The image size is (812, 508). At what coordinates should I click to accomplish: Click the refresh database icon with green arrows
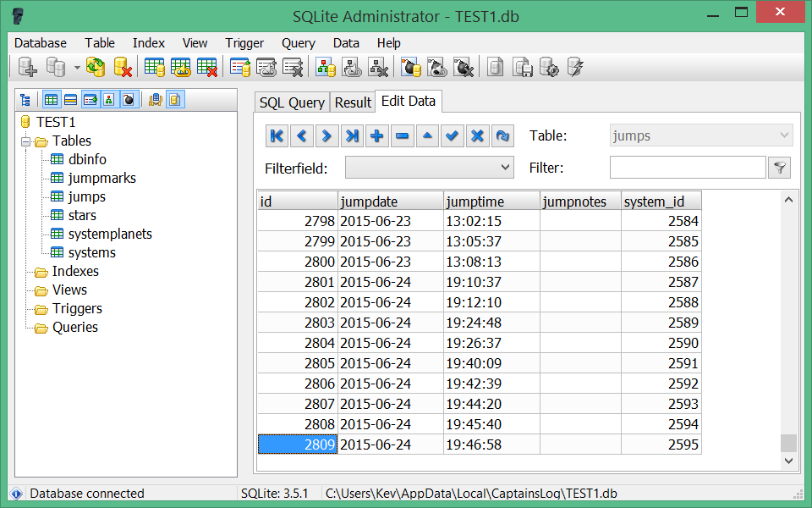coord(96,68)
